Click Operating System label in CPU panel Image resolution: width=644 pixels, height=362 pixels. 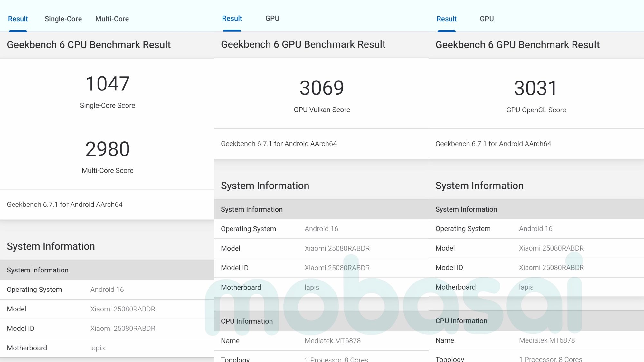(34, 290)
